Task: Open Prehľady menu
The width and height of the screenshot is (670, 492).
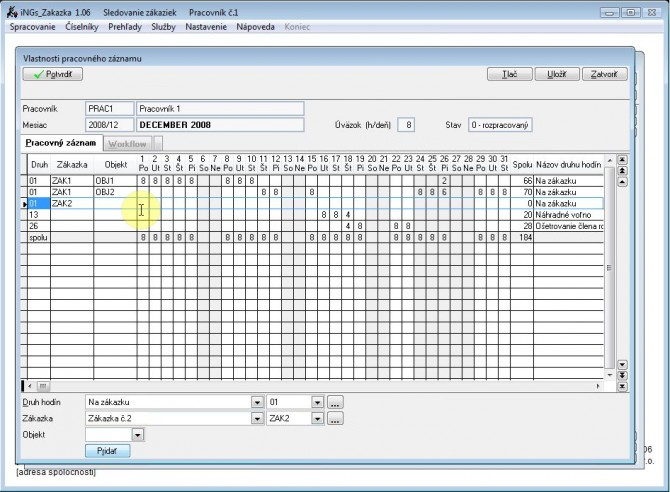Action: coord(125,27)
